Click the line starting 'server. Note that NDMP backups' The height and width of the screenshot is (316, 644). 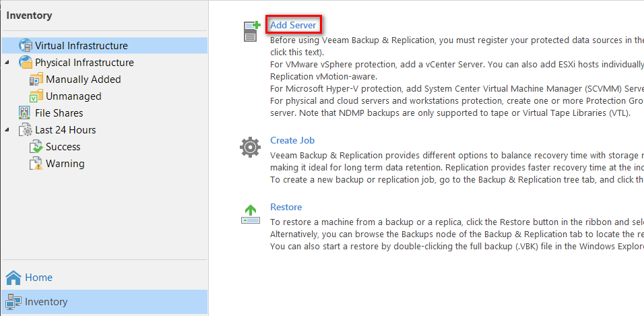pyautogui.click(x=450, y=113)
